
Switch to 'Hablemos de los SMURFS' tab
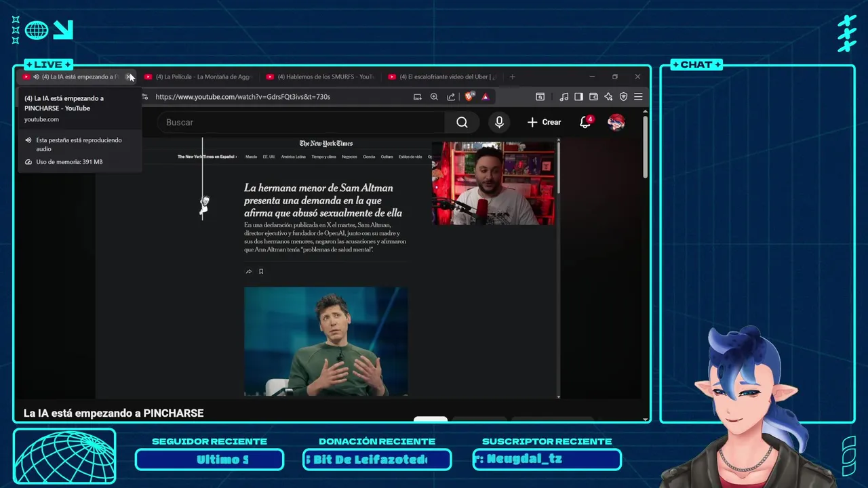point(319,77)
